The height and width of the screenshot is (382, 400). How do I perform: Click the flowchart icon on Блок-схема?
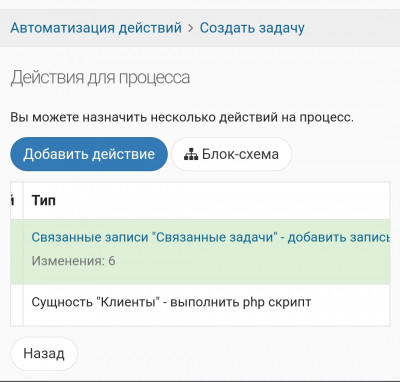191,155
